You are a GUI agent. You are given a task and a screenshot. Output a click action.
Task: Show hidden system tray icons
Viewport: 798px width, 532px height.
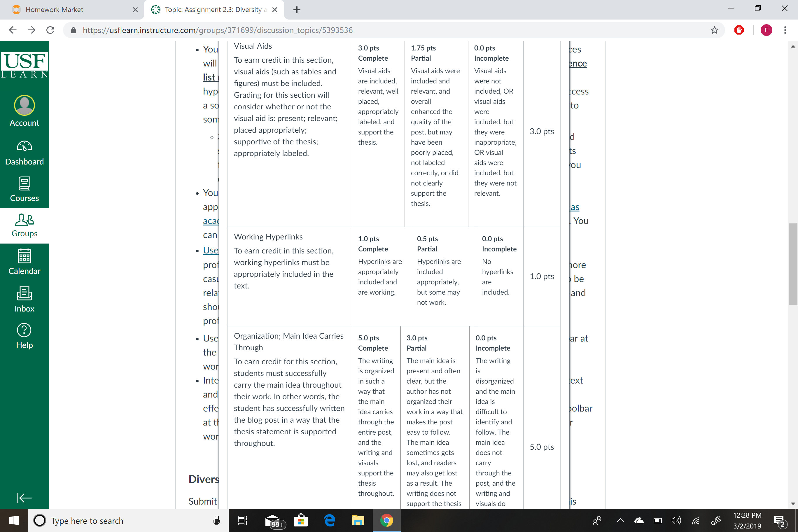coord(620,520)
